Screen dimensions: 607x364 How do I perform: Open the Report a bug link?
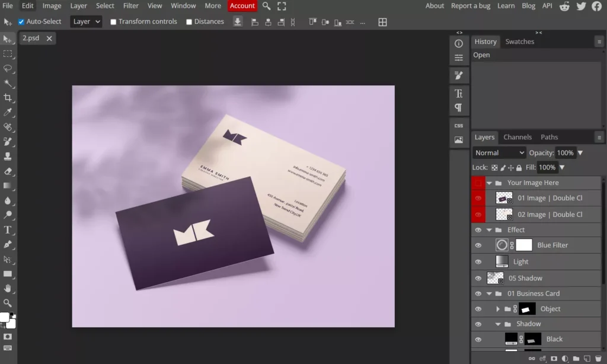pyautogui.click(x=471, y=6)
